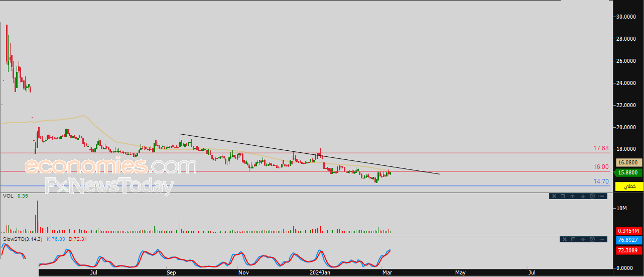
Task: Click the K:76.89 stochastic value
Action: click(x=56, y=239)
